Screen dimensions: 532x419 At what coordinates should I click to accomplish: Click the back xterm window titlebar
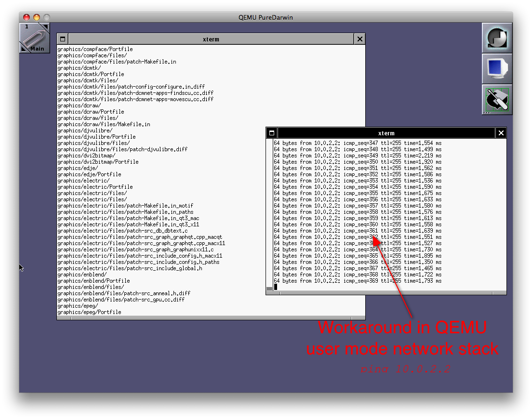[x=211, y=39]
